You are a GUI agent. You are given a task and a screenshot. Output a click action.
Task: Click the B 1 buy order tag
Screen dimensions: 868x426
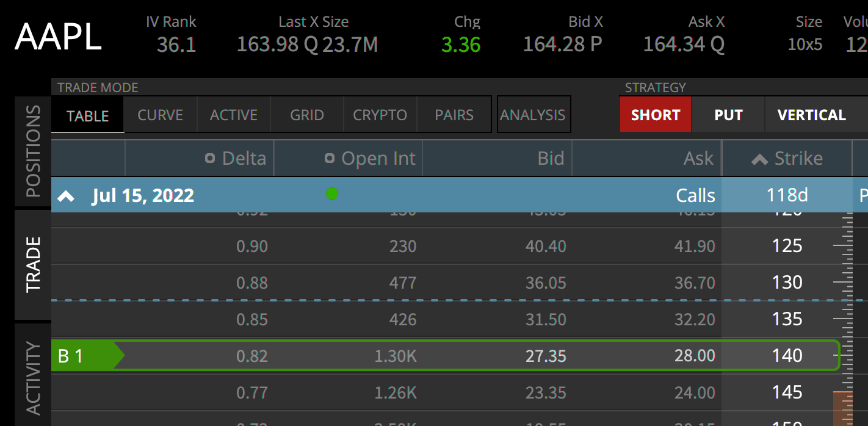(x=88, y=356)
